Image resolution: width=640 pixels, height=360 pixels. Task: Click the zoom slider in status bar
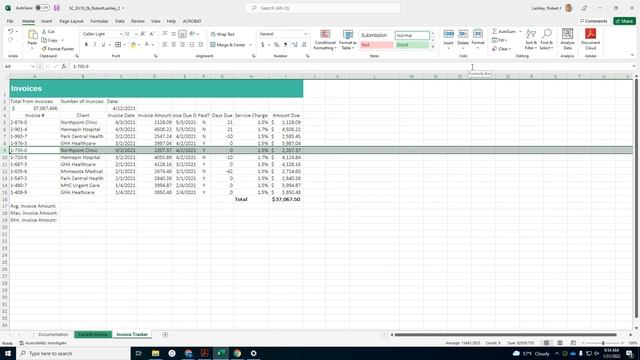pyautogui.click(x=603, y=343)
